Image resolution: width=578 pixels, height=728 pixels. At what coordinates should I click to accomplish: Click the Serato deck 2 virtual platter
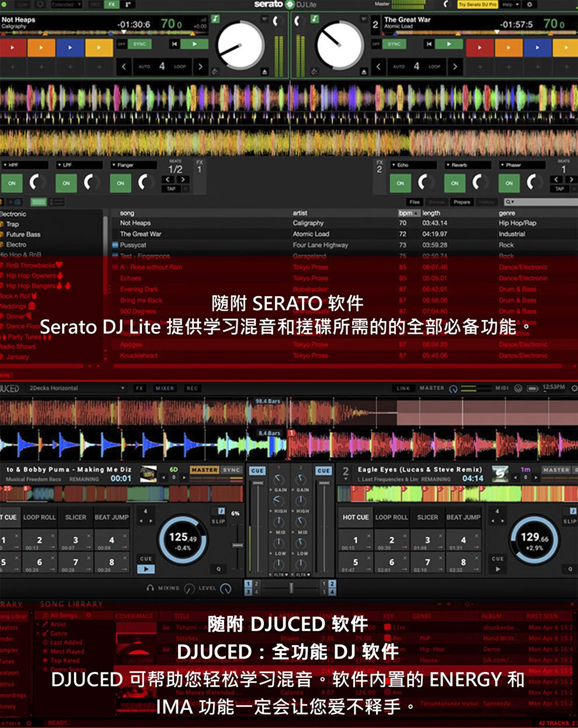[x=339, y=45]
